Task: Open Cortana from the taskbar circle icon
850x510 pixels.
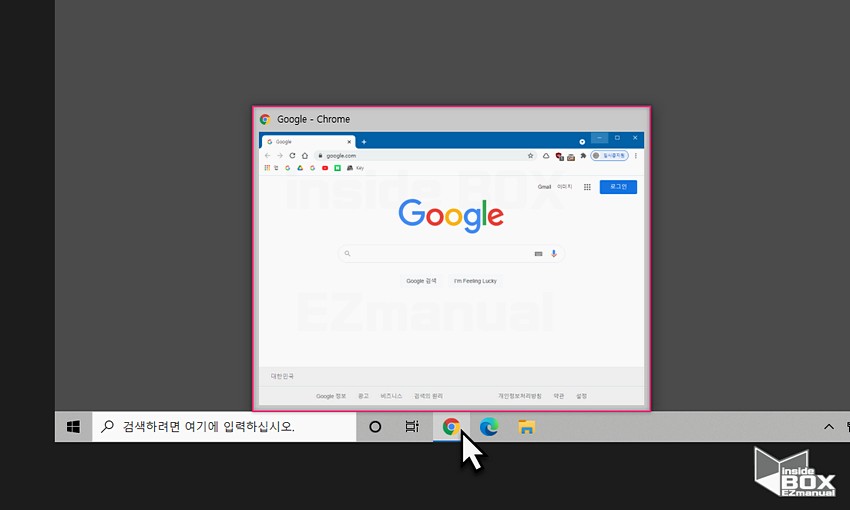Action: [x=375, y=427]
